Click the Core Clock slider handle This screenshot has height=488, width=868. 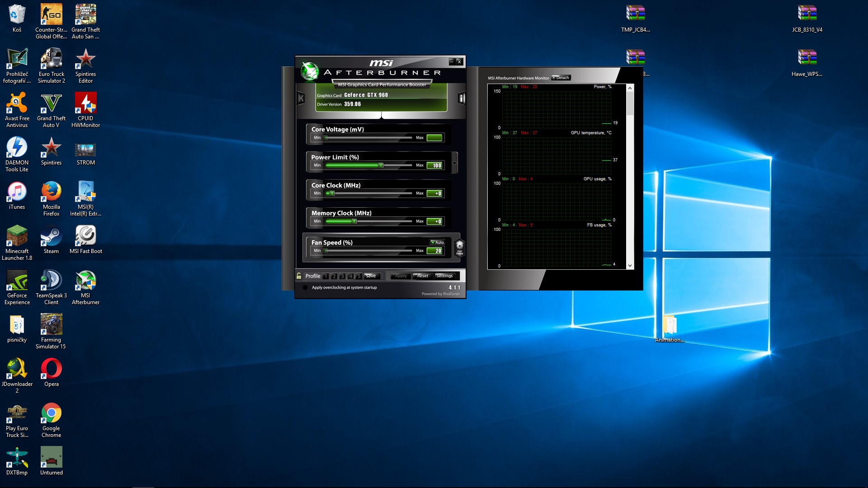(332, 193)
